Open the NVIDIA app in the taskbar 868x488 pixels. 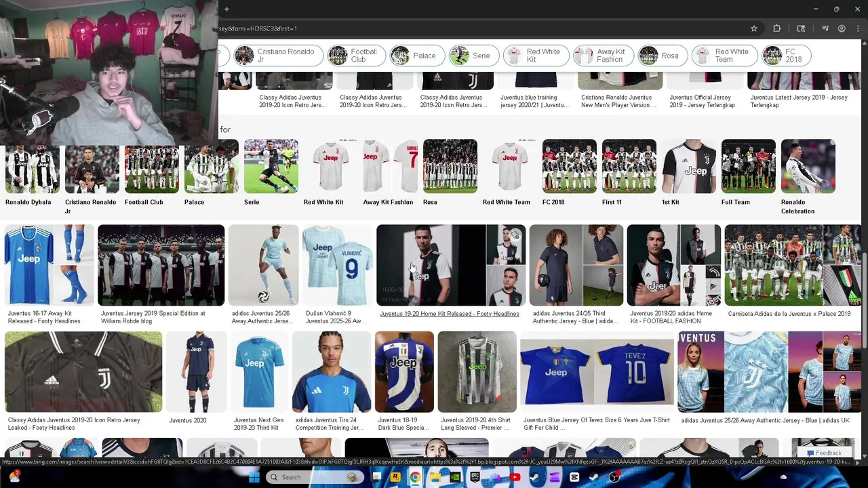click(455, 477)
